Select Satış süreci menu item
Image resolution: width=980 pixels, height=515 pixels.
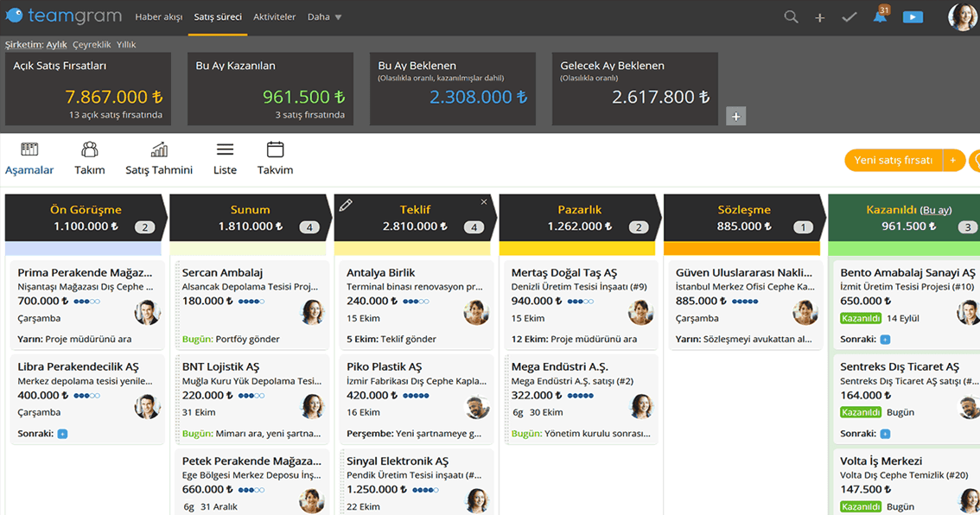point(218,17)
